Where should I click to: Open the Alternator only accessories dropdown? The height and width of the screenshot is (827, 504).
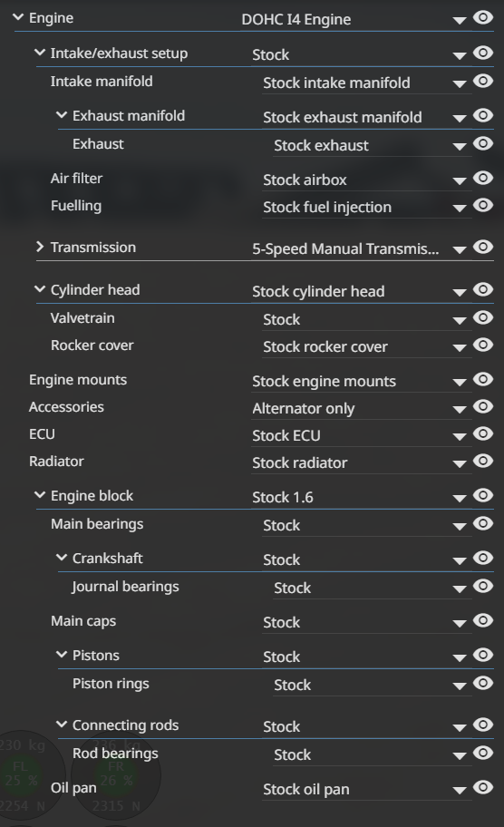point(361,409)
